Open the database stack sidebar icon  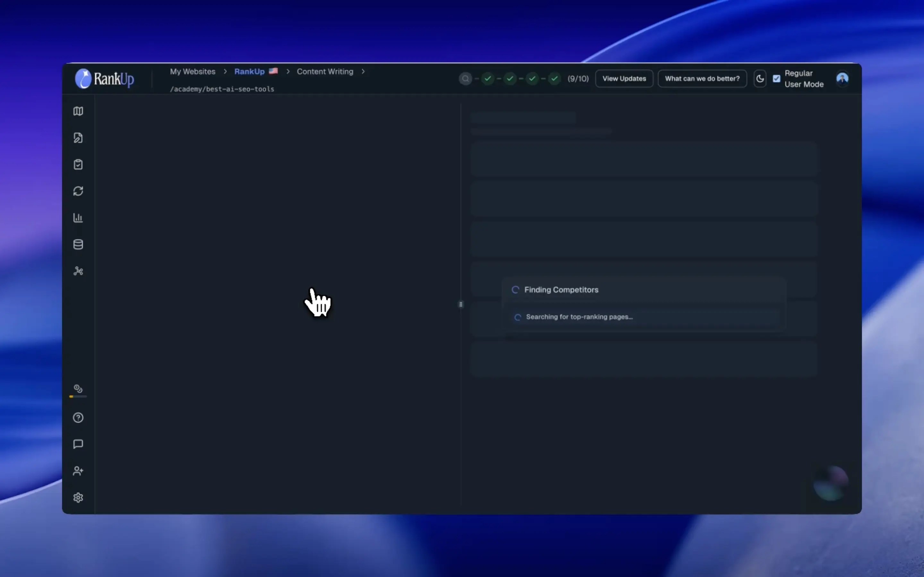(78, 245)
